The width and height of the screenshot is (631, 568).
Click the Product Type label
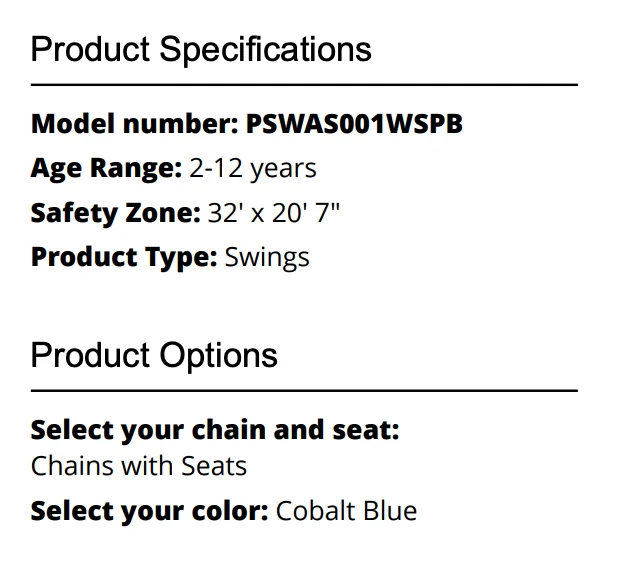pos(124,258)
